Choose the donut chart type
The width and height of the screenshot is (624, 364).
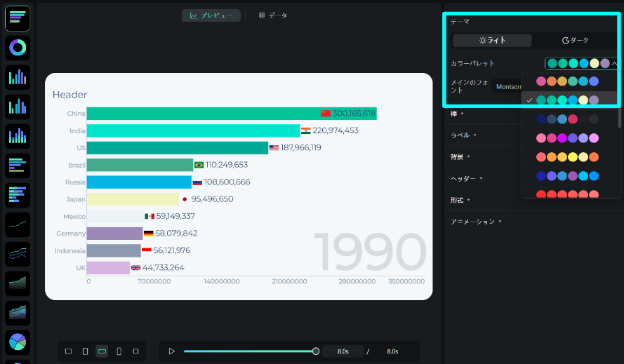point(18,48)
